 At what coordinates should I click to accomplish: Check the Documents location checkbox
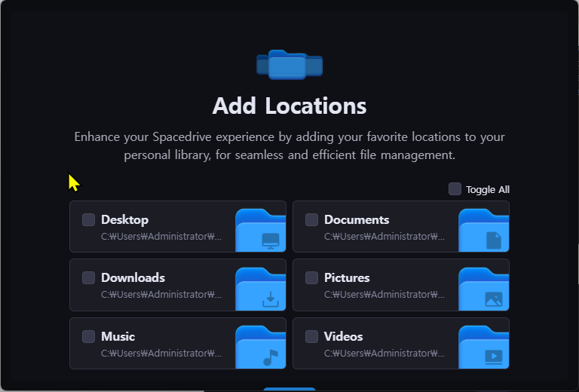click(x=311, y=219)
